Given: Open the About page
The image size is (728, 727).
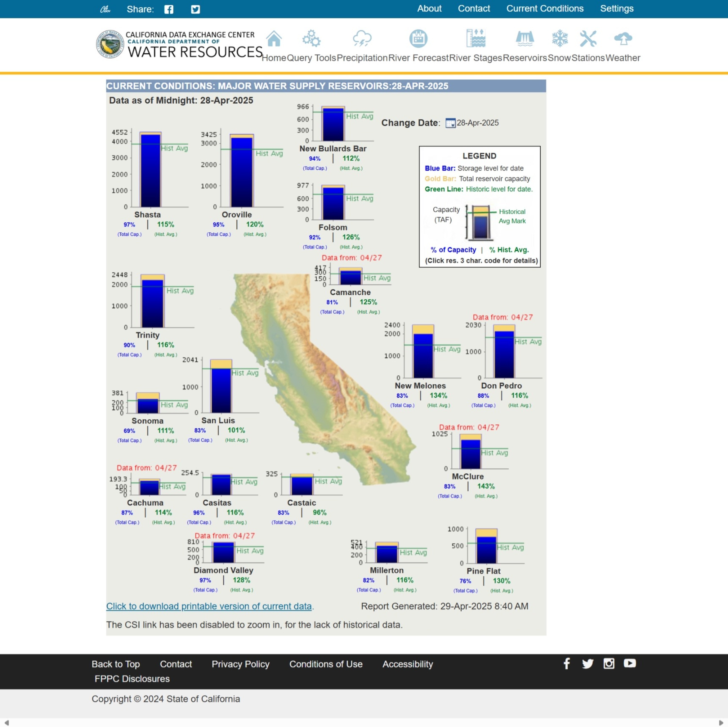Looking at the screenshot, I should point(429,9).
